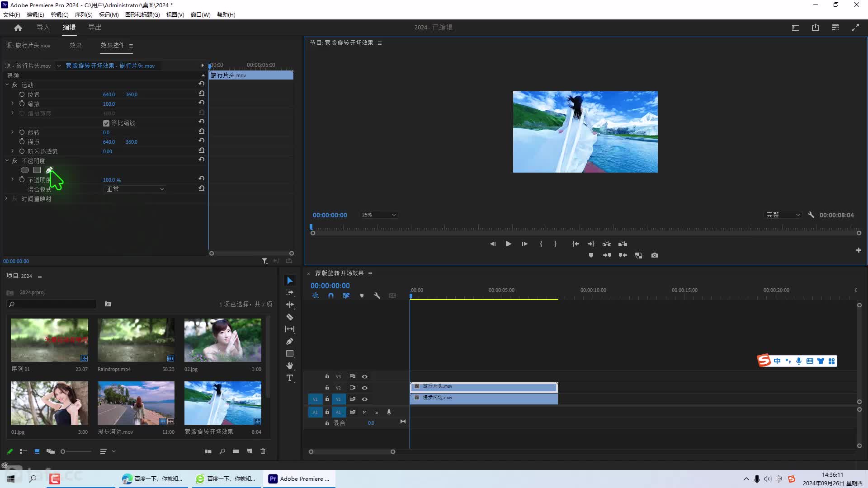Click the Lift button in the Program Monitor

coord(607,244)
